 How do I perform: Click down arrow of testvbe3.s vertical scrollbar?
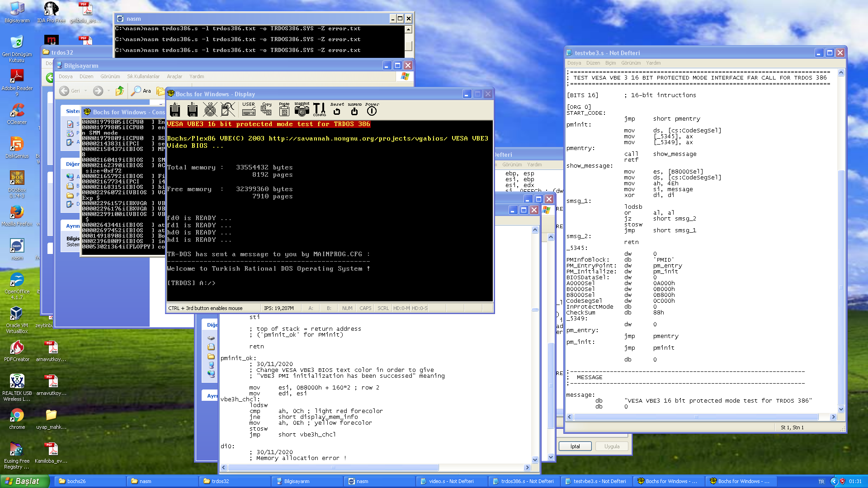841,409
